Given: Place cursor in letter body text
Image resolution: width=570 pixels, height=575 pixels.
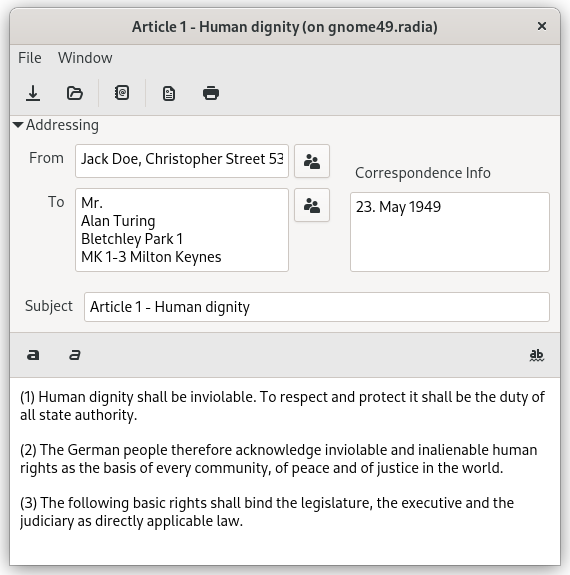Looking at the screenshot, I should coord(285,471).
